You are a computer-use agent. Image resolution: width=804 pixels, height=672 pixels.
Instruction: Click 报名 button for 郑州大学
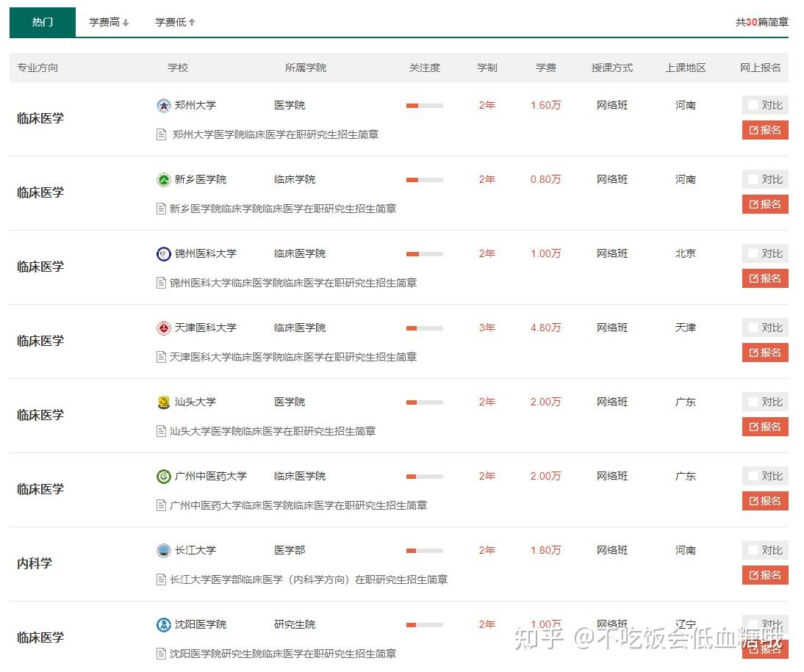[x=765, y=130]
